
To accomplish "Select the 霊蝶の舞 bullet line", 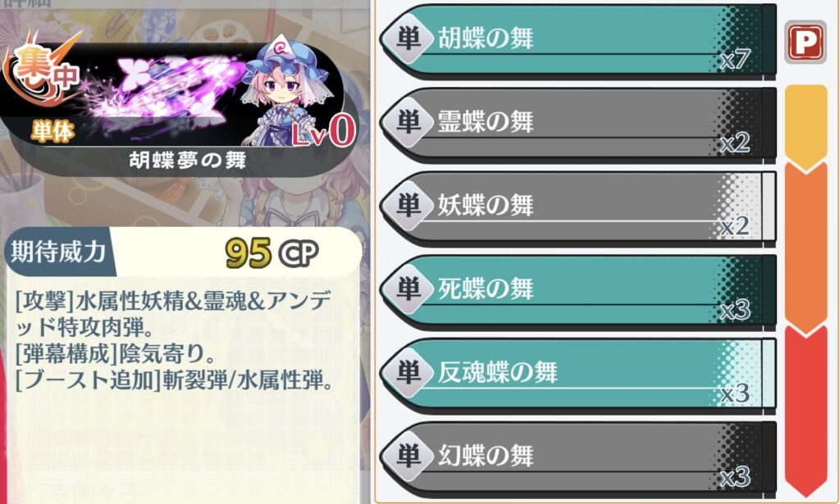I will coord(578,124).
